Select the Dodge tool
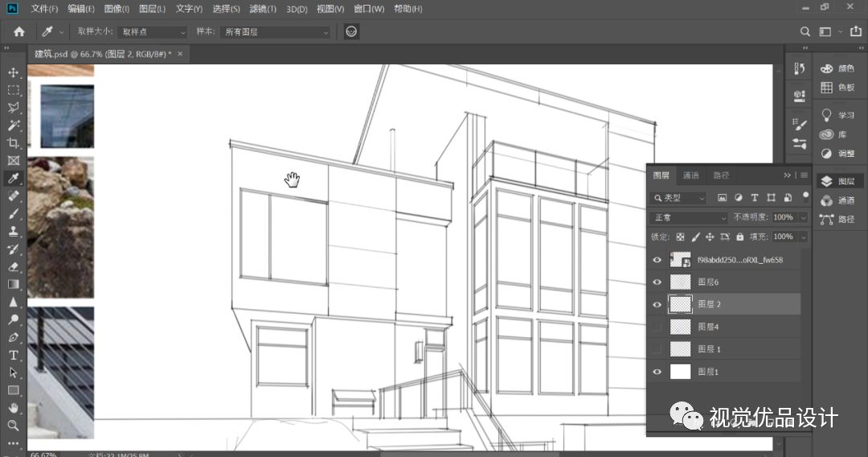The image size is (868, 457). coord(14,319)
